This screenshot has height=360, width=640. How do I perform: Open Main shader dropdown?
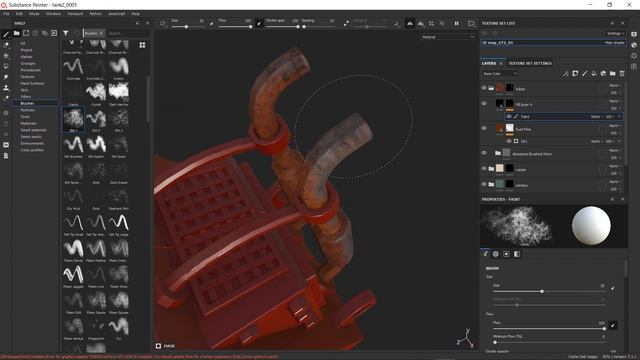pos(614,42)
